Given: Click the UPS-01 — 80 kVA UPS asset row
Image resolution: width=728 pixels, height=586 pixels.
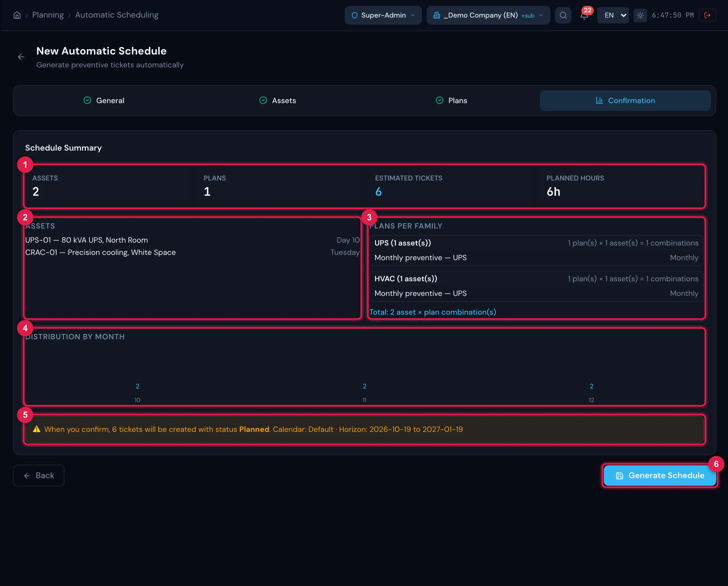Looking at the screenshot, I should pos(193,240).
